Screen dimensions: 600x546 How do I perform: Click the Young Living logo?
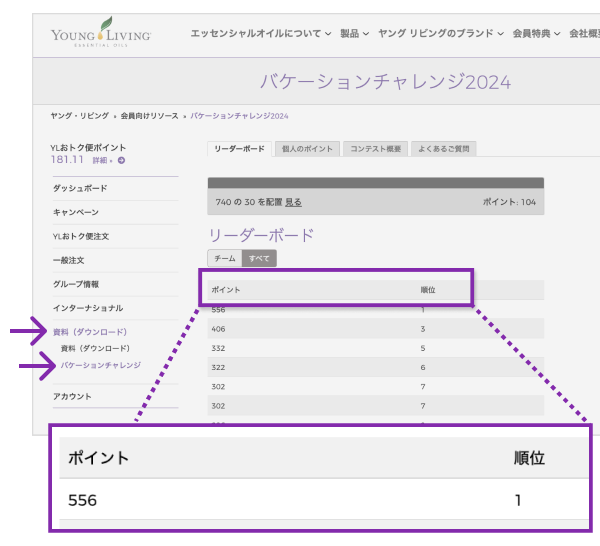(101, 35)
